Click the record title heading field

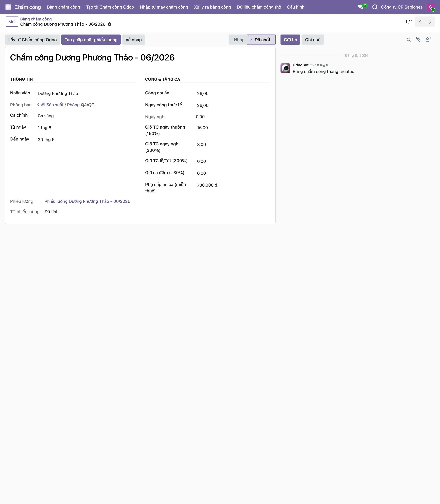[x=140, y=58]
